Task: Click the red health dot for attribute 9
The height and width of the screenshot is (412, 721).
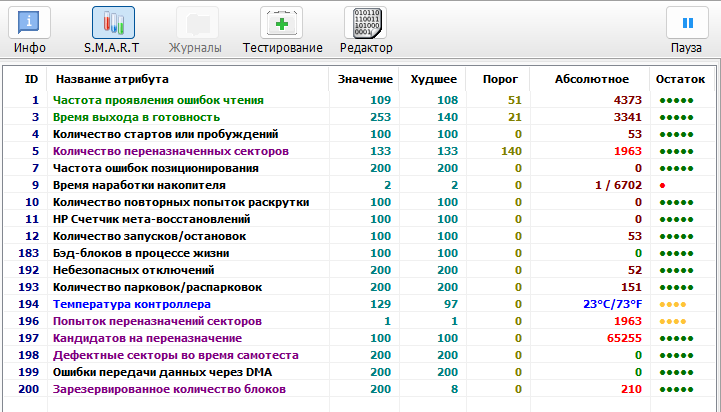Action: [662, 186]
